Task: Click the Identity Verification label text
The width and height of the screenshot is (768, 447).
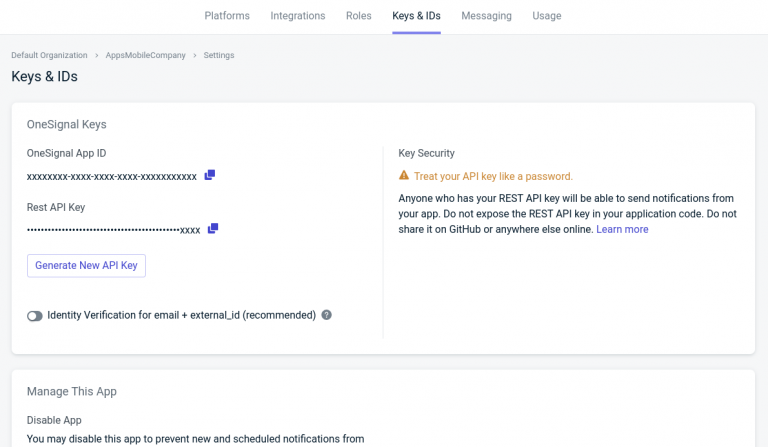Action: [181, 315]
